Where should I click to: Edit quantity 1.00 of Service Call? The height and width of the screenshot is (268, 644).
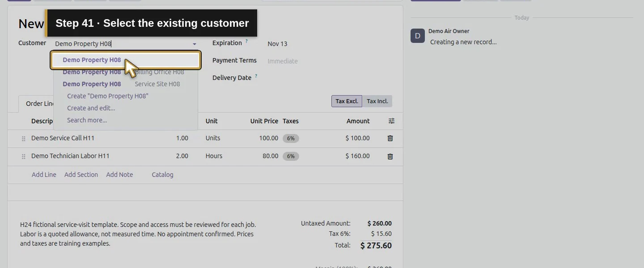coord(182,138)
